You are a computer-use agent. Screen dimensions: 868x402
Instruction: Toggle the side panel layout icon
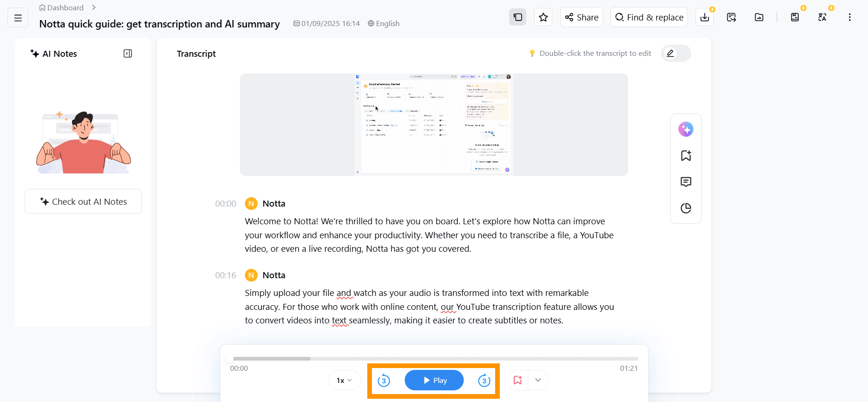coord(518,17)
